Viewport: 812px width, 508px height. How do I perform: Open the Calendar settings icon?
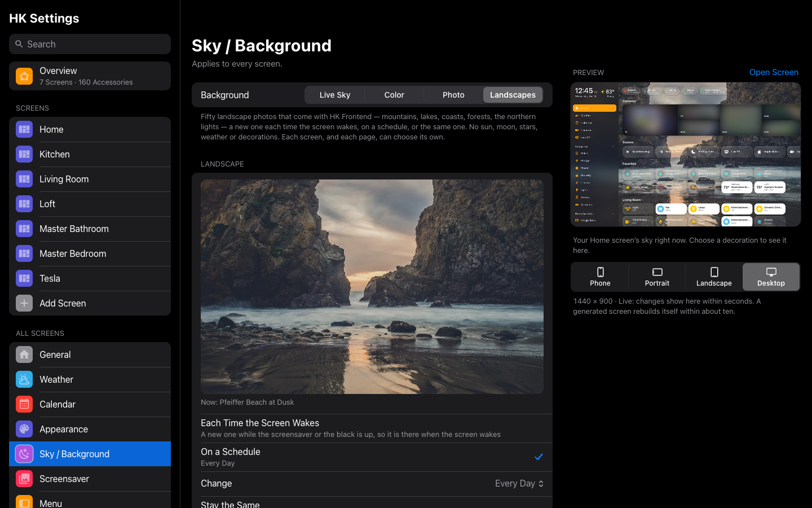24,404
